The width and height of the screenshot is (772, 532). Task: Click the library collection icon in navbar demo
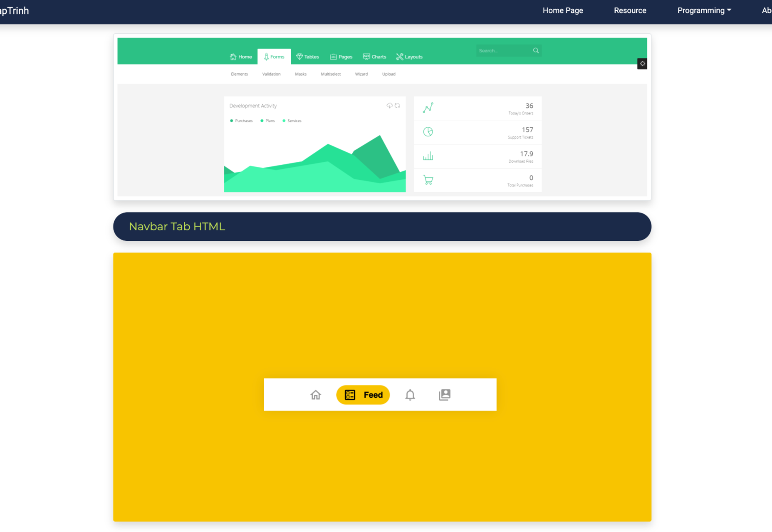(444, 394)
